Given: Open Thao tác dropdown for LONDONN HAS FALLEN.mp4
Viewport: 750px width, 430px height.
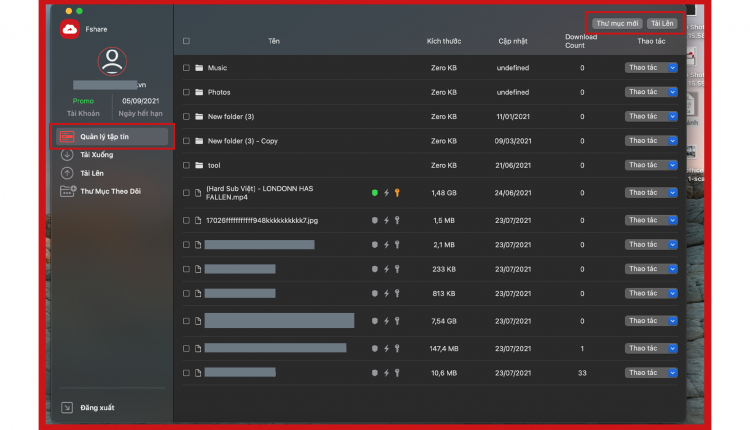Looking at the screenshot, I should point(651,193).
